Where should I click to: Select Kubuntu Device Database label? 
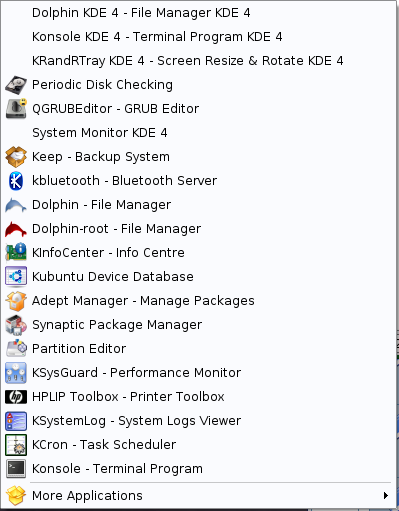[113, 277]
